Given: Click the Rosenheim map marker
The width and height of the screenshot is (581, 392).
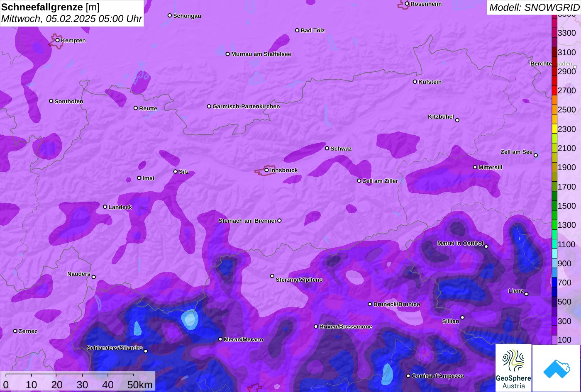Looking at the screenshot, I should (x=407, y=4).
